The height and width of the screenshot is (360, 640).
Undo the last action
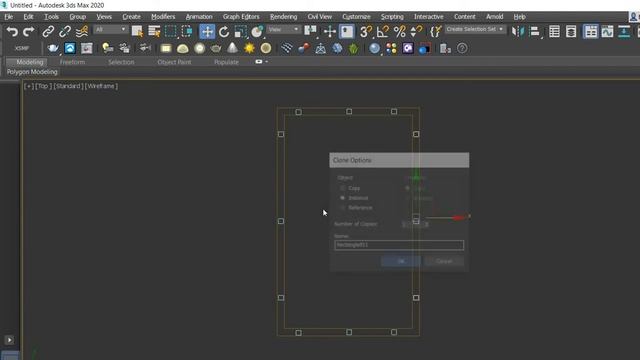[12, 31]
